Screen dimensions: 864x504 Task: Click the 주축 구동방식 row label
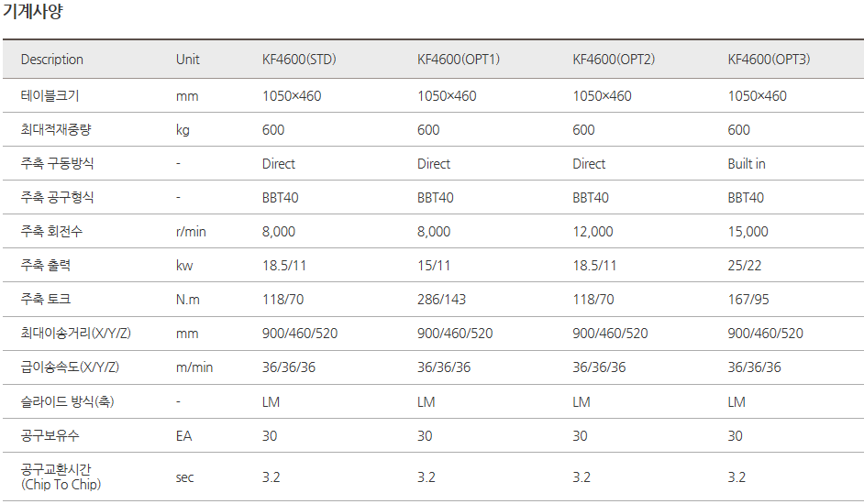click(x=57, y=164)
